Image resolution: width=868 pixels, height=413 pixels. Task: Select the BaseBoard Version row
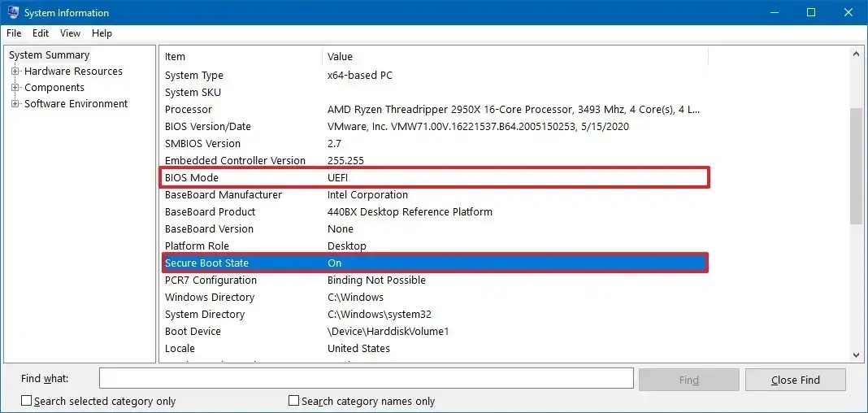click(x=435, y=228)
